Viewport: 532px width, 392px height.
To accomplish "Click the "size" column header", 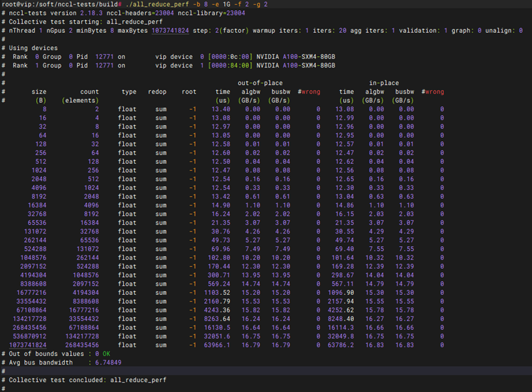I will [x=39, y=92].
